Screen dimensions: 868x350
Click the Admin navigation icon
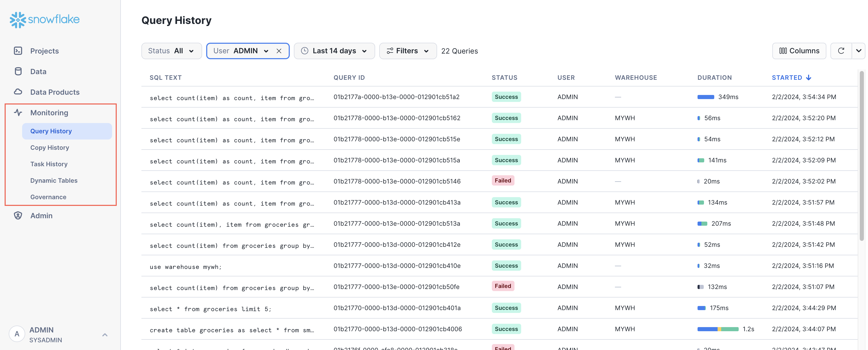point(18,216)
